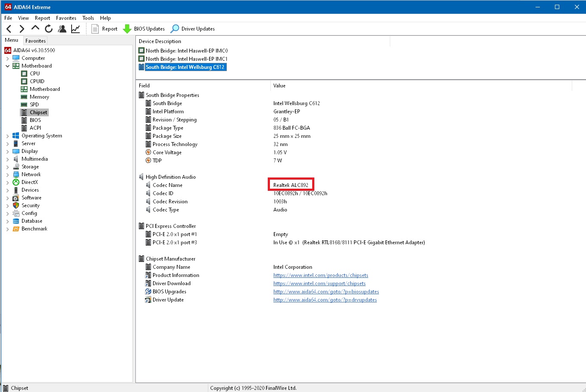Expand the Multimedia tree node
Screen dimensions: 586x392
7,159
